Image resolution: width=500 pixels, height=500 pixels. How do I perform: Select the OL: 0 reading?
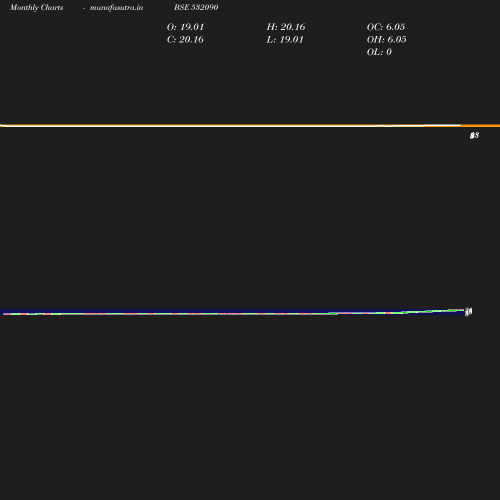[x=379, y=52]
